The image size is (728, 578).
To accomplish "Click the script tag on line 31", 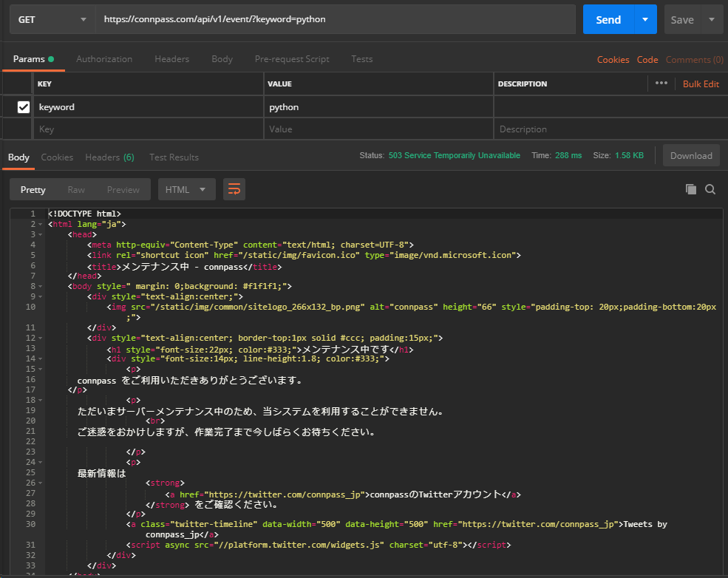I will click(x=319, y=545).
